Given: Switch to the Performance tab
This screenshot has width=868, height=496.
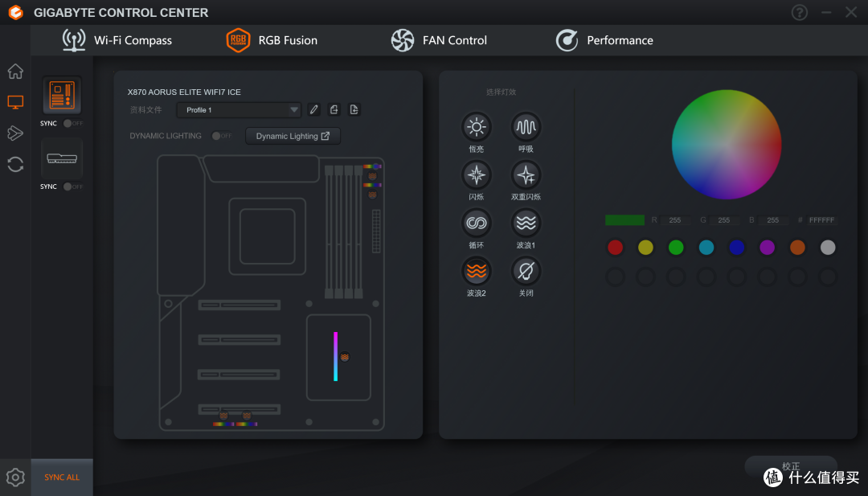Looking at the screenshot, I should pos(604,40).
